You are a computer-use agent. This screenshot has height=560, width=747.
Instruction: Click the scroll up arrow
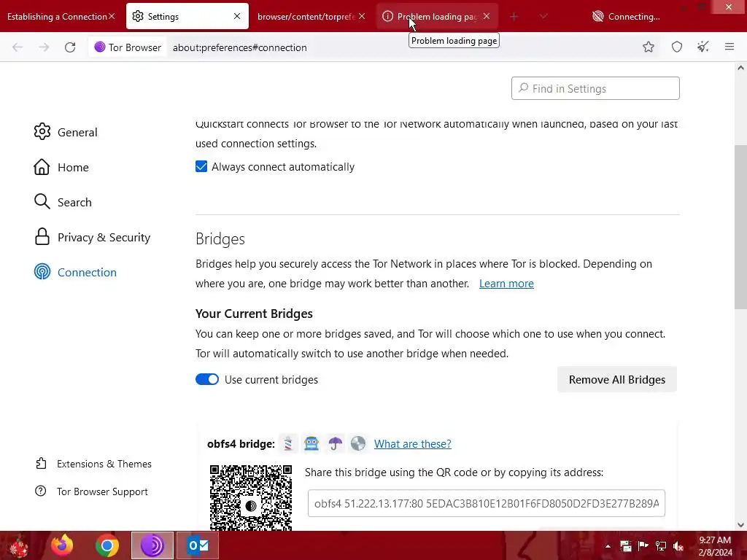click(x=740, y=68)
